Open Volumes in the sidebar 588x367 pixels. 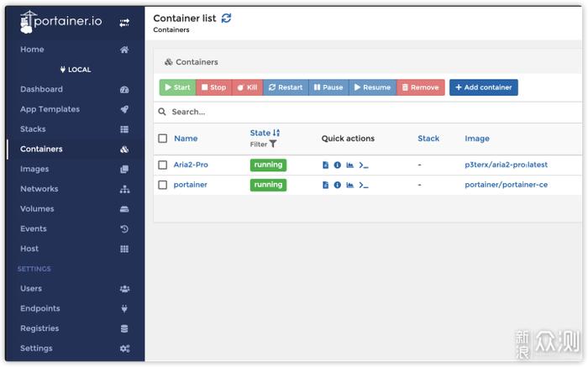37,209
